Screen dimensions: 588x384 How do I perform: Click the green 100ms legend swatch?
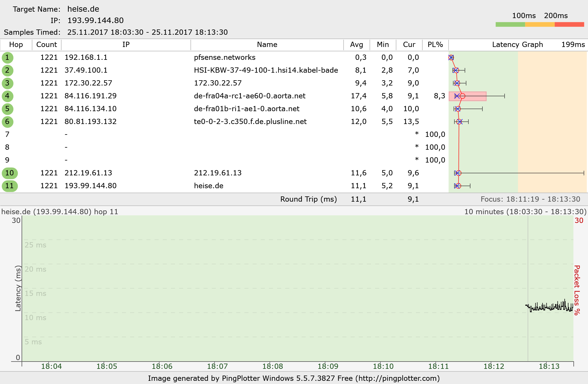(x=510, y=25)
